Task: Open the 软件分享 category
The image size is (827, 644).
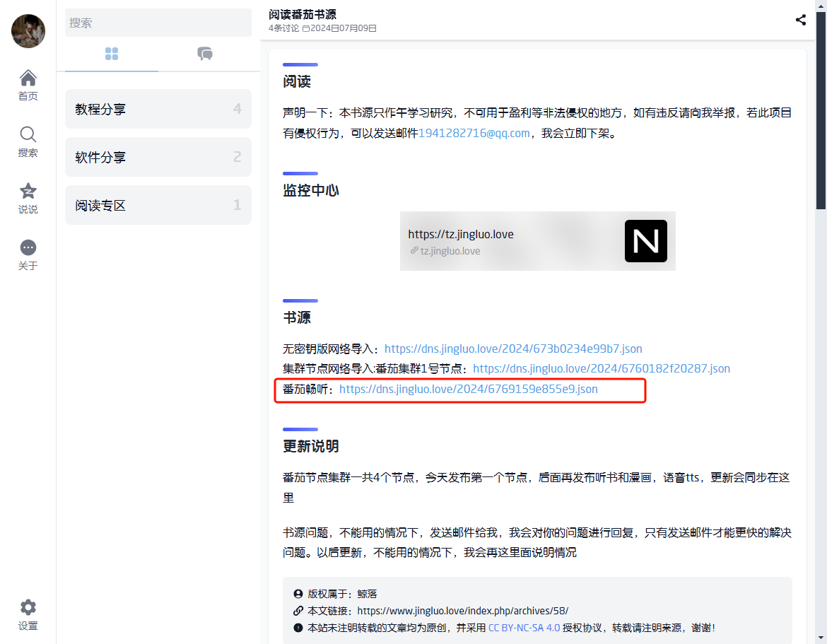Action: [x=158, y=157]
